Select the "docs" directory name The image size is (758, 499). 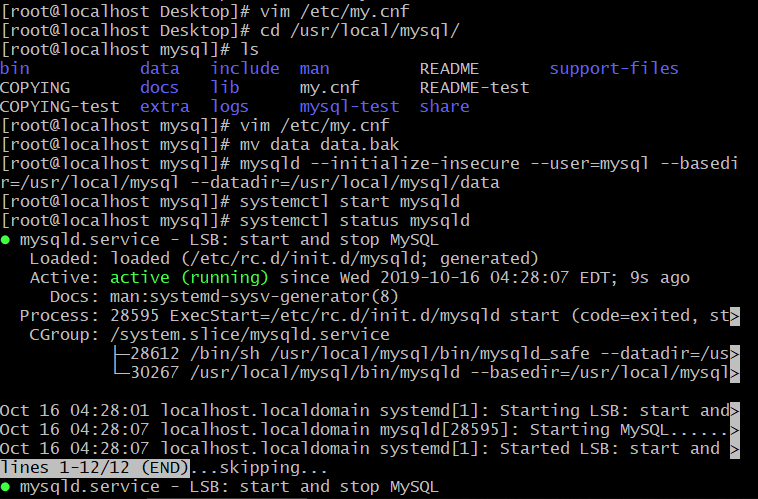[x=159, y=88]
